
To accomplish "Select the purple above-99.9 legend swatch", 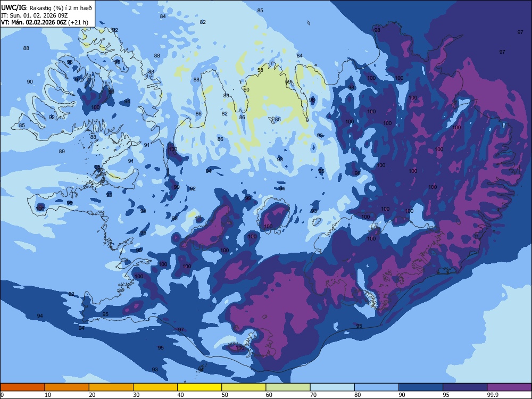I will (x=509, y=387).
